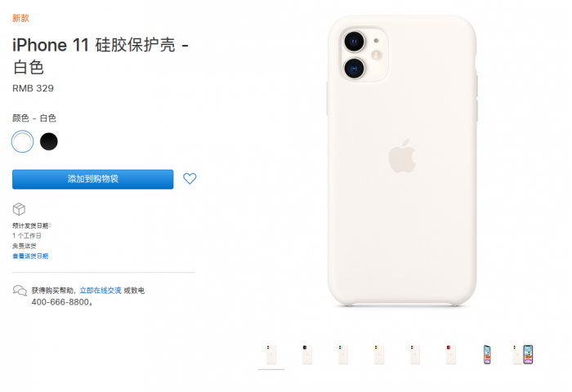The height and width of the screenshot is (392, 572).
Task: Select angled iPhone front screen thumbnail
Action: (x=487, y=354)
